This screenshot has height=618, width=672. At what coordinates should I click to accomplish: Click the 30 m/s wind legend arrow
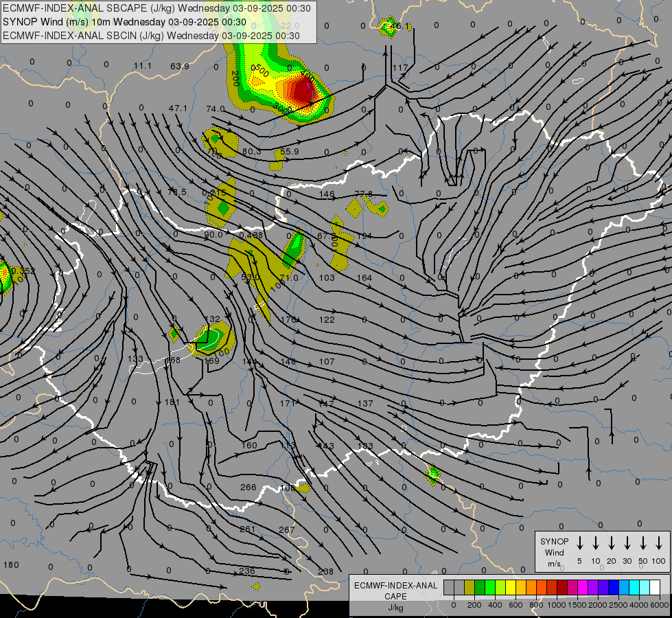[627, 543]
